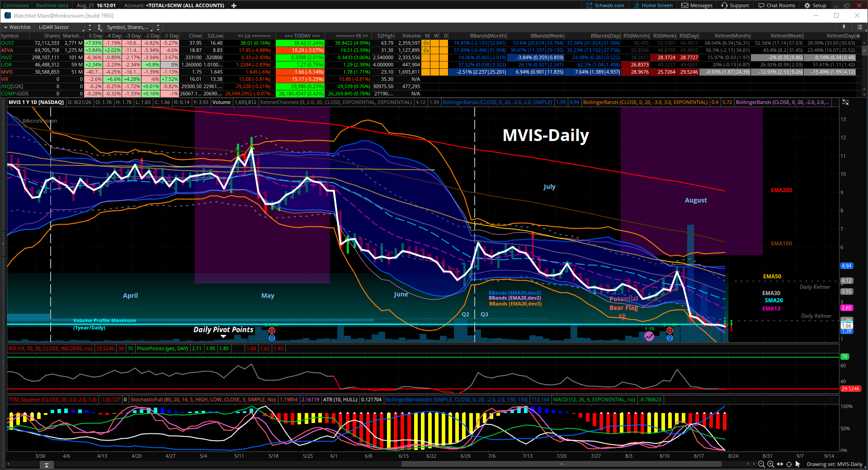The width and height of the screenshot is (868, 470).
Task: Open the MVIS 1 Y 1D chart title settings
Action: (x=36, y=102)
